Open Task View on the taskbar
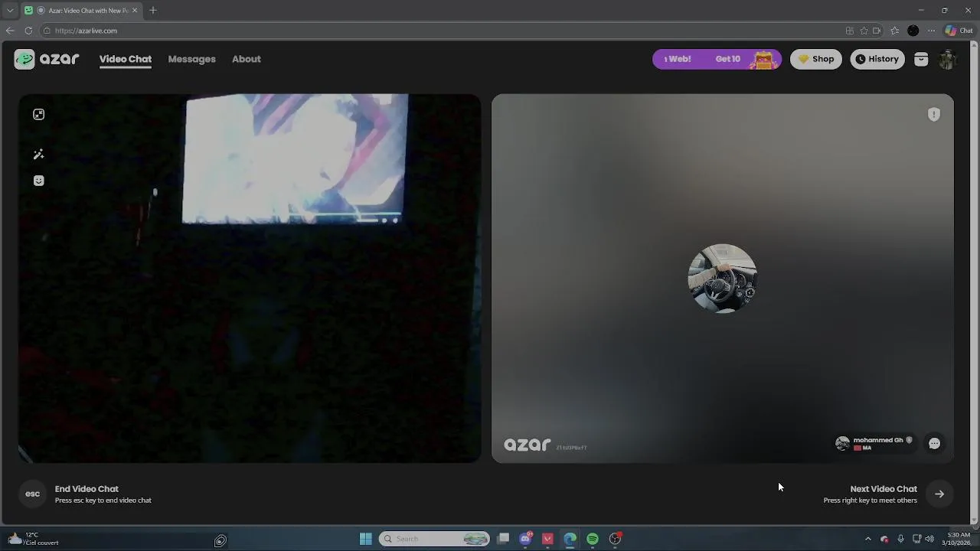 point(503,539)
